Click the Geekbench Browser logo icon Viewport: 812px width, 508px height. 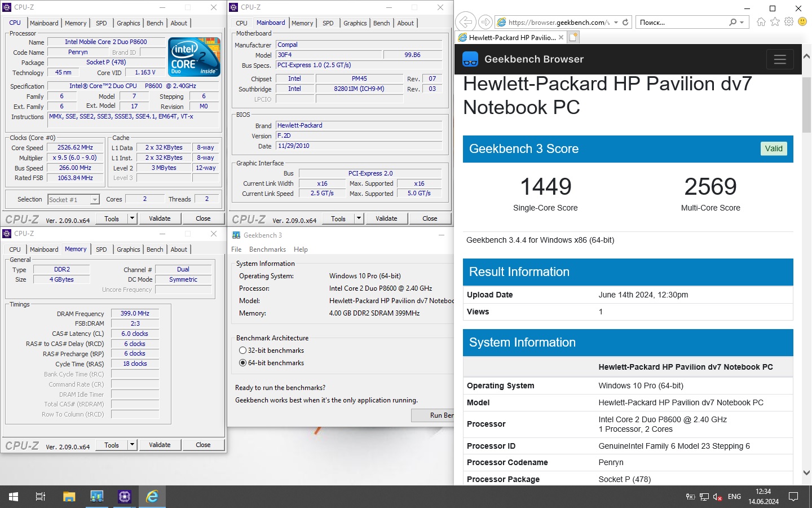tap(470, 59)
